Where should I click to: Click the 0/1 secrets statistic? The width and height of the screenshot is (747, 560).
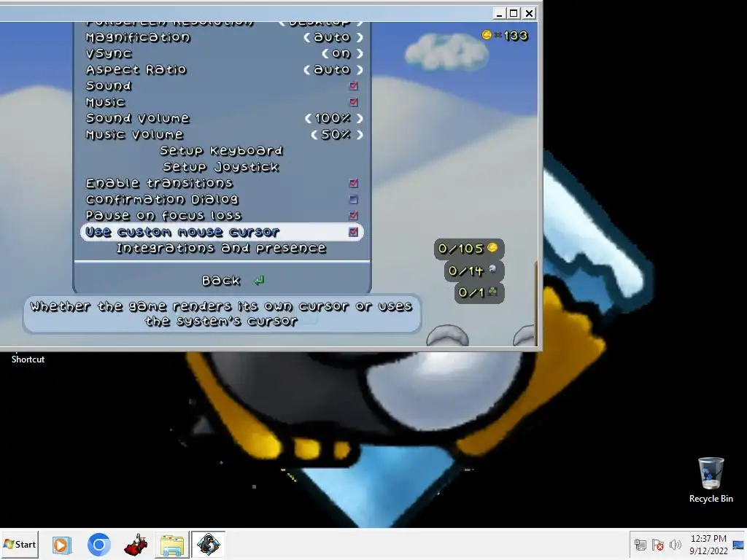pos(479,292)
